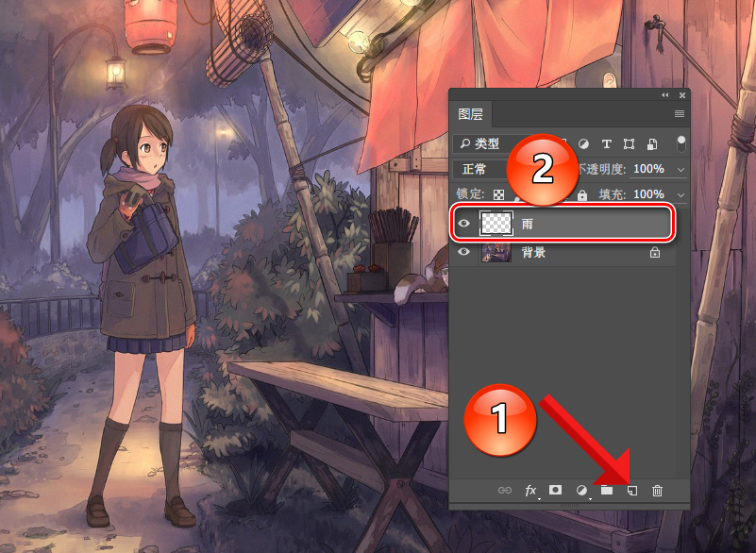Switch to the 图层 tab
Image resolution: width=756 pixels, height=553 pixels.
coord(470,114)
